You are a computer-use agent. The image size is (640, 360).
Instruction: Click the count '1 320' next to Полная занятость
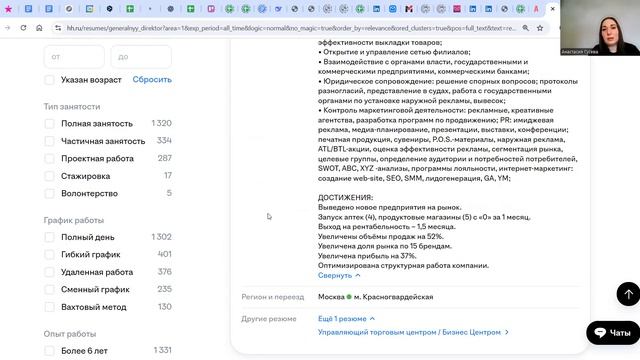click(161, 123)
